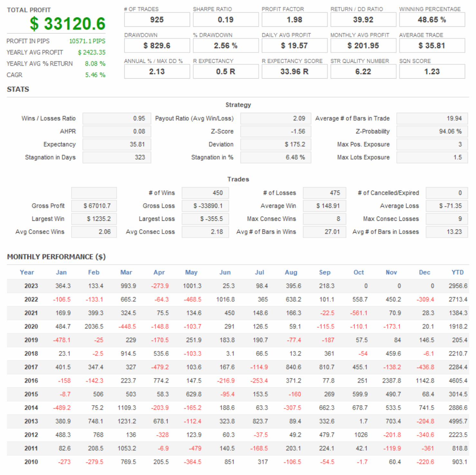Select the Max Lots Exposure field 1.5
The image size is (476, 475).
pyautogui.click(x=432, y=157)
